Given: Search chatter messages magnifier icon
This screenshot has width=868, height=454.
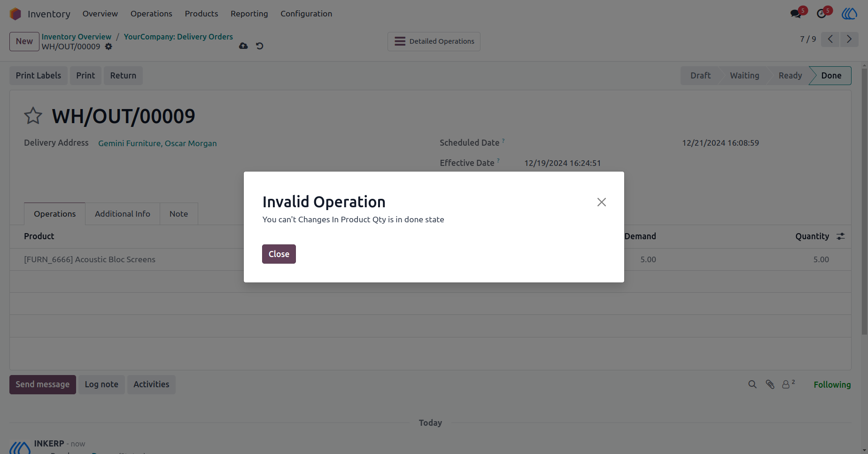Looking at the screenshot, I should [x=752, y=384].
